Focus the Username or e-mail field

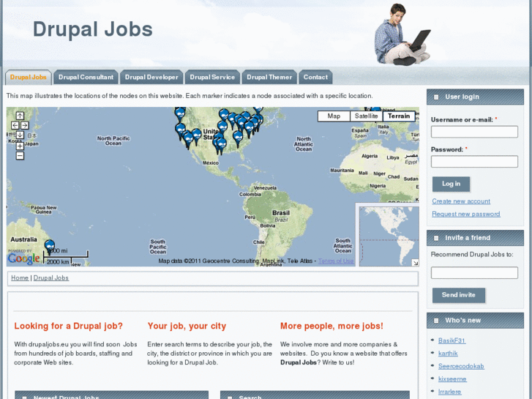tap(474, 132)
